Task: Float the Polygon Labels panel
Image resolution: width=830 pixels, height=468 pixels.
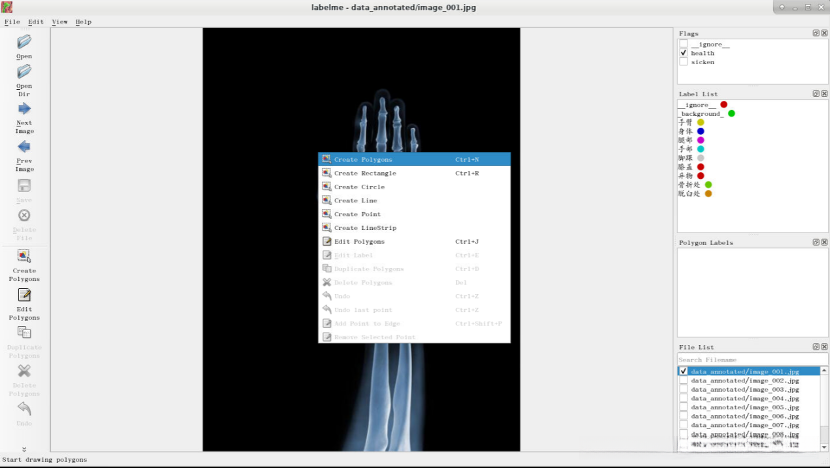Action: point(816,242)
